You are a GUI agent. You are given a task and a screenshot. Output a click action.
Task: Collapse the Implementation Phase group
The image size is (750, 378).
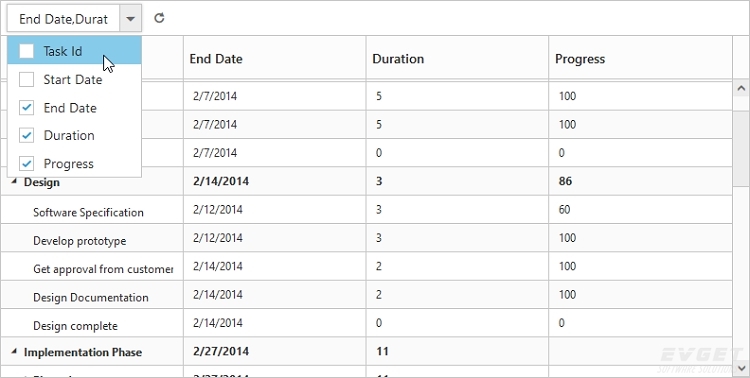(14, 352)
